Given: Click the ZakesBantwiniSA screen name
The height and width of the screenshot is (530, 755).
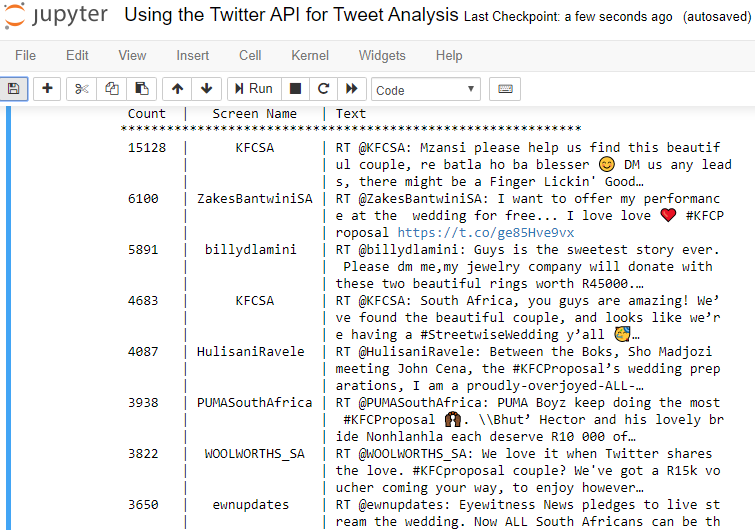Looking at the screenshot, I should tap(255, 198).
